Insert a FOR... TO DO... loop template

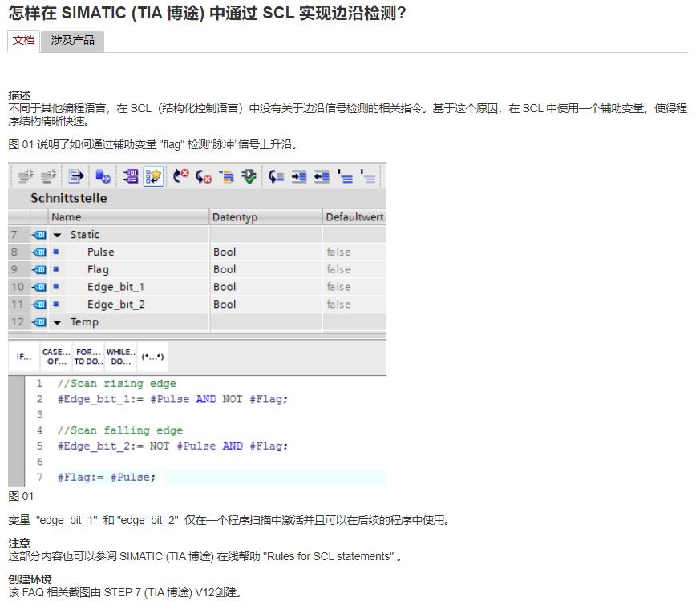click(88, 357)
